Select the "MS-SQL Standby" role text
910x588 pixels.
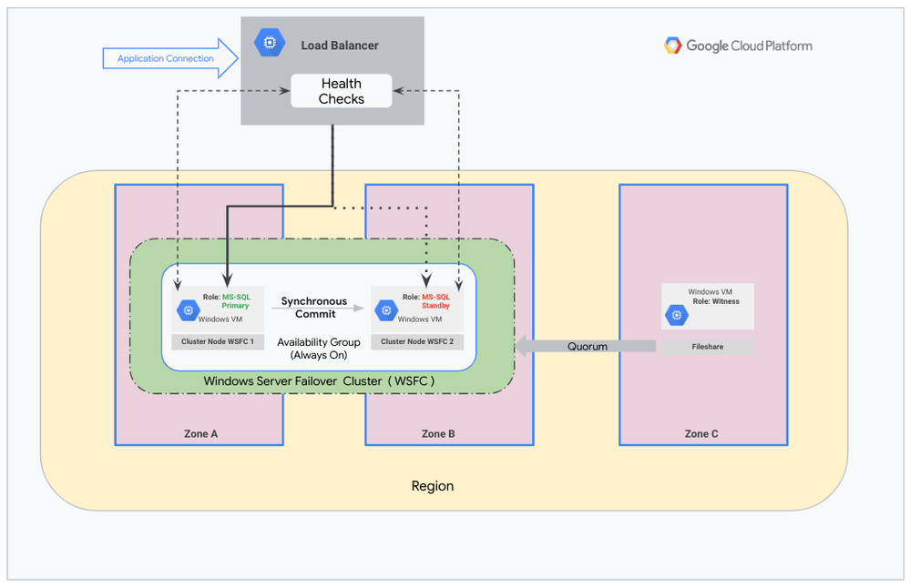[435, 301]
